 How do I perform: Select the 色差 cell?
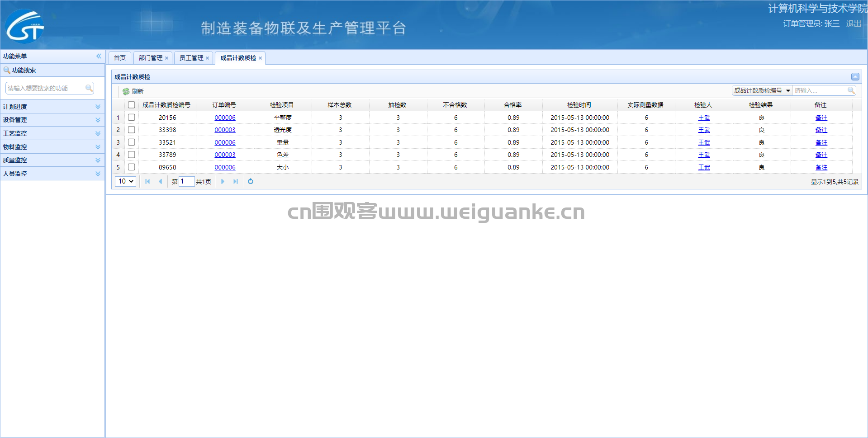(x=283, y=155)
